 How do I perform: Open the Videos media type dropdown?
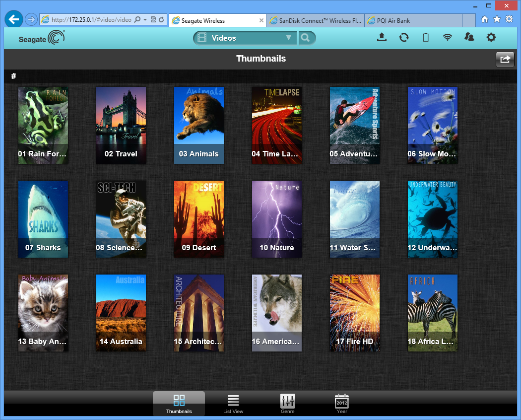(x=245, y=38)
